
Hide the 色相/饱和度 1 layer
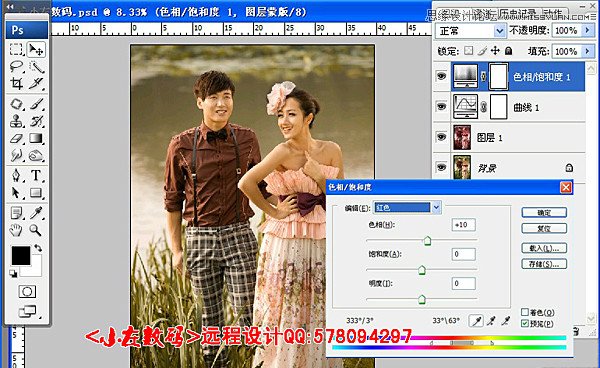(x=441, y=76)
